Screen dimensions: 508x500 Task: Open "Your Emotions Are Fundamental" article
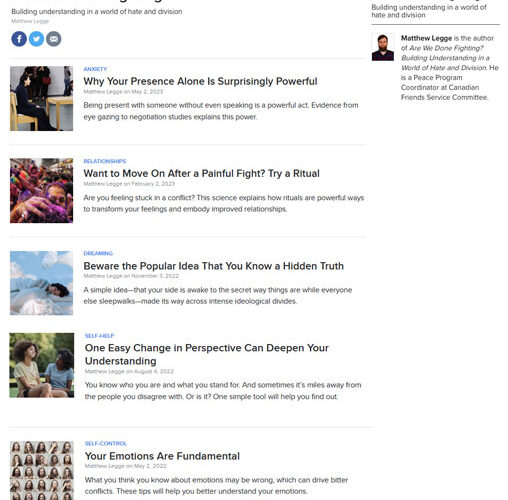tap(162, 456)
